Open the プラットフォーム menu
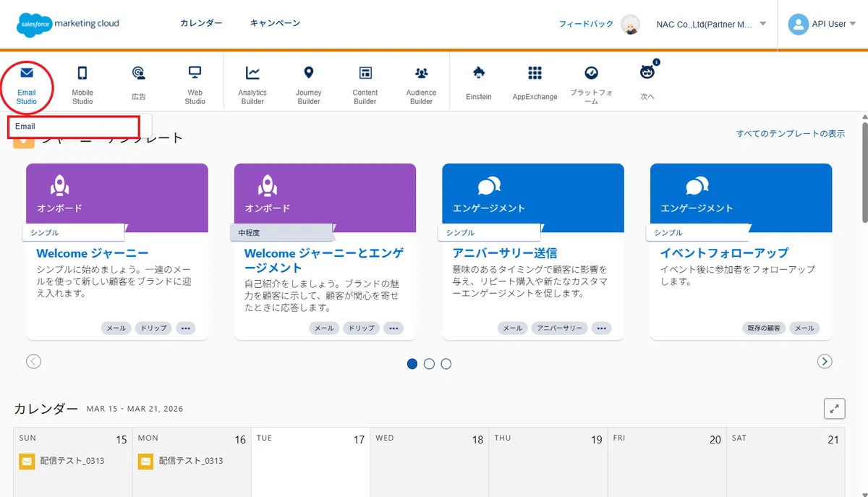The width and height of the screenshot is (868, 497). (591, 85)
